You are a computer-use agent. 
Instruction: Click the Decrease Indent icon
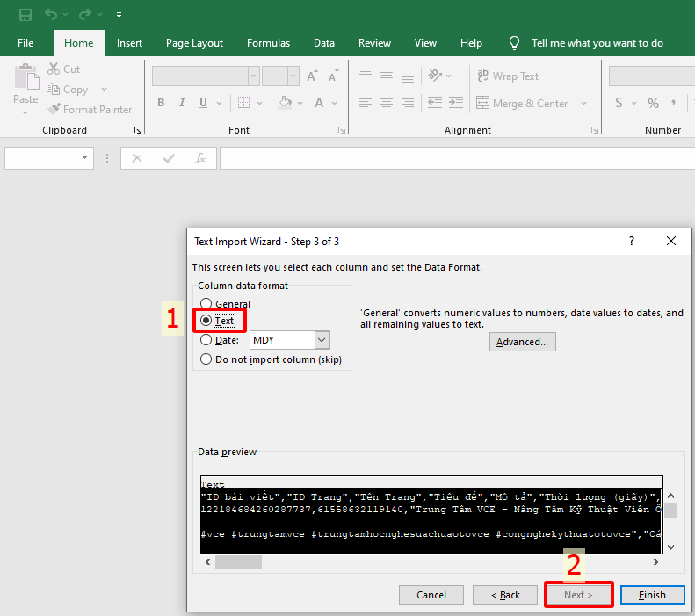[x=435, y=103]
